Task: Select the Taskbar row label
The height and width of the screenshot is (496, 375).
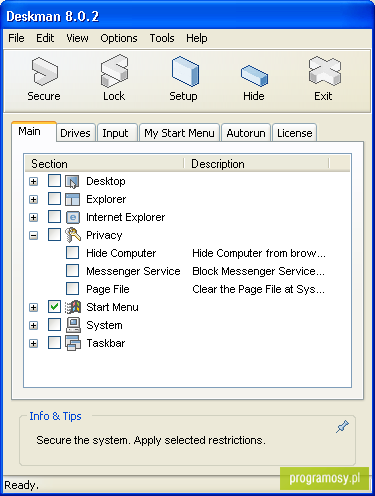Action: (x=106, y=343)
